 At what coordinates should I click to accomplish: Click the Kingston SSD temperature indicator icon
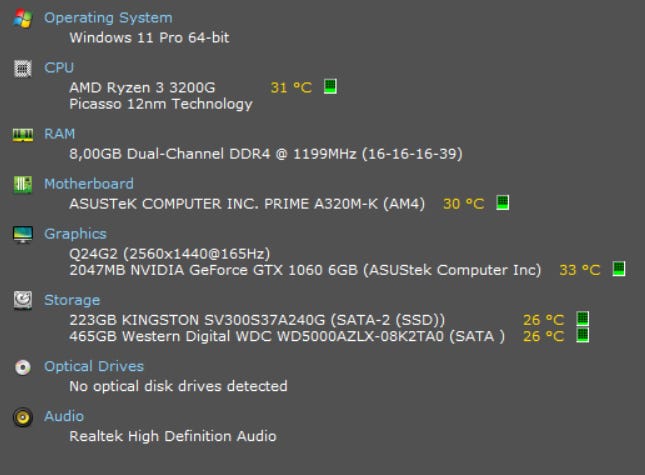tap(582, 318)
